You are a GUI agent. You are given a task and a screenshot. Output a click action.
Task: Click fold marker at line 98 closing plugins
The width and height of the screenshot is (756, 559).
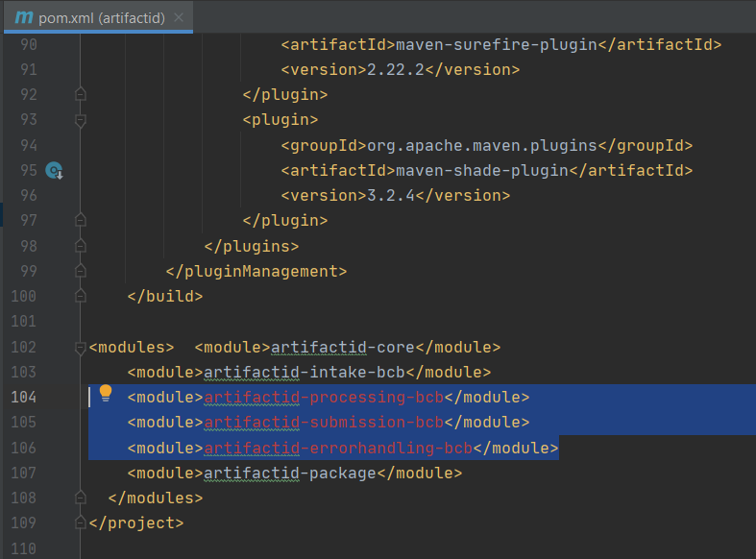pos(81,246)
